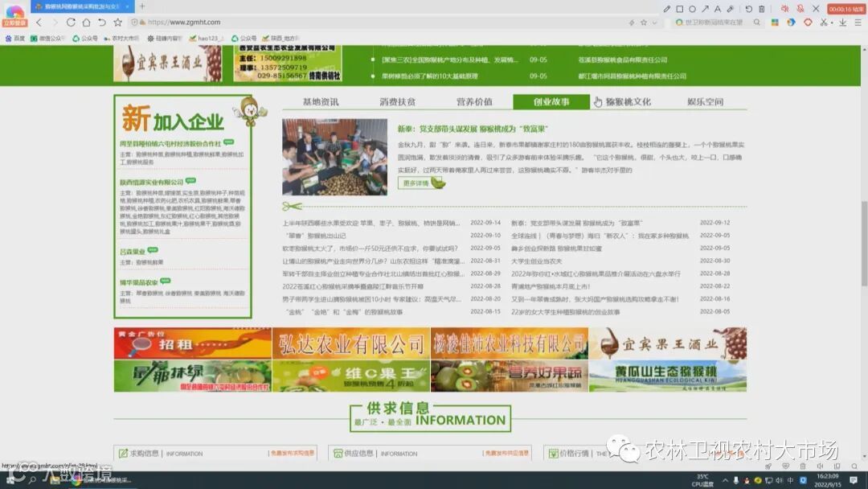Open the 22岁的女大学生 kiwi startup story
The image size is (868, 489).
point(565,312)
